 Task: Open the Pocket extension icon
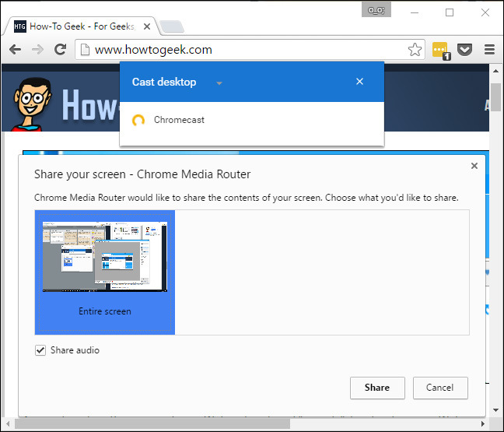coord(464,49)
